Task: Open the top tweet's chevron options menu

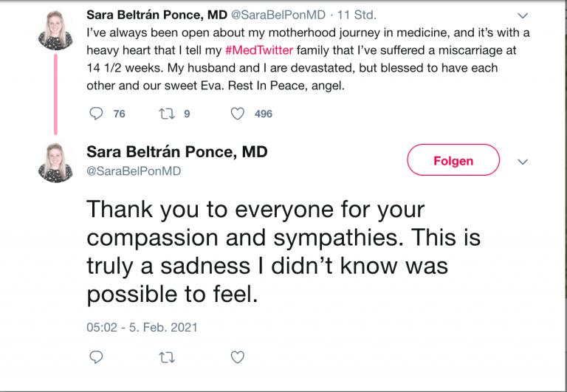Action: (x=523, y=15)
